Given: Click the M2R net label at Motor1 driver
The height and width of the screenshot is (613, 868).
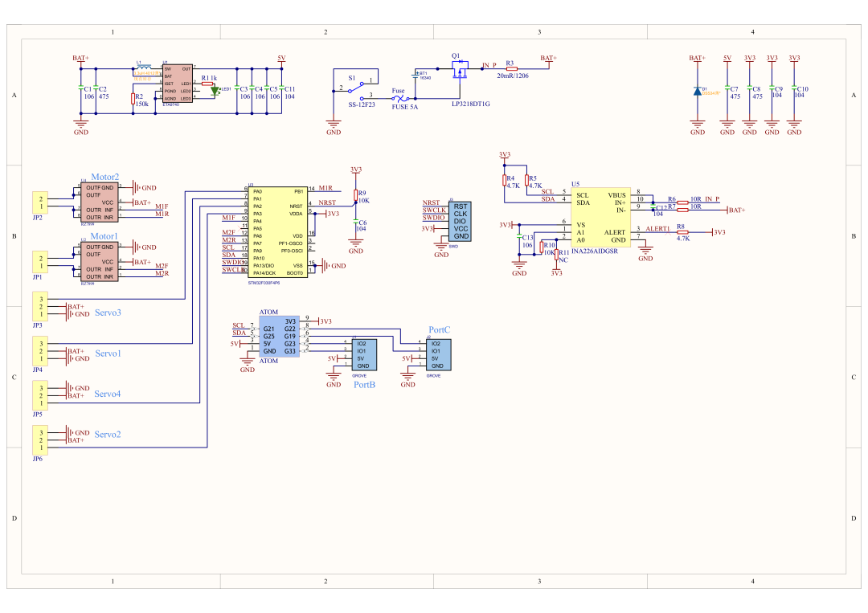Looking at the screenshot, I should [x=162, y=273].
